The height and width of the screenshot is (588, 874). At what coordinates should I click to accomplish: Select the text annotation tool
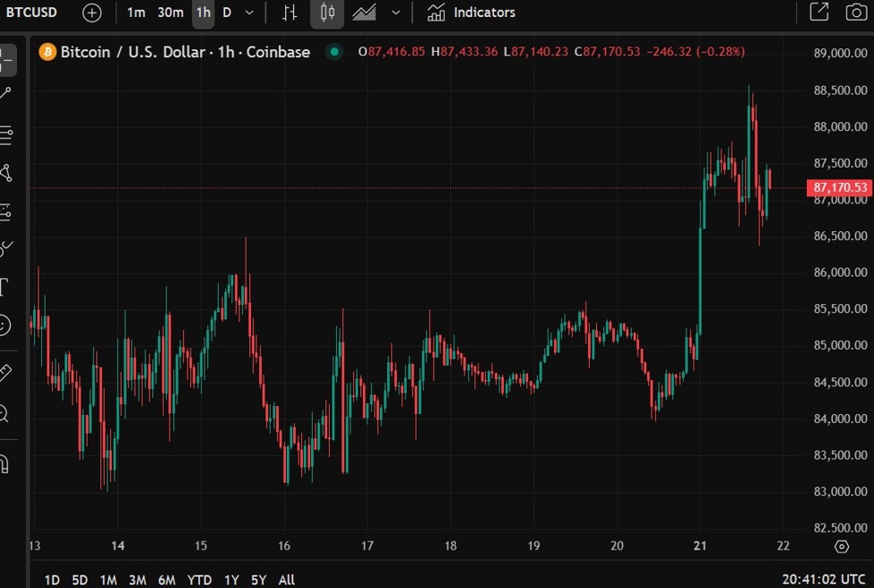tap(4, 287)
